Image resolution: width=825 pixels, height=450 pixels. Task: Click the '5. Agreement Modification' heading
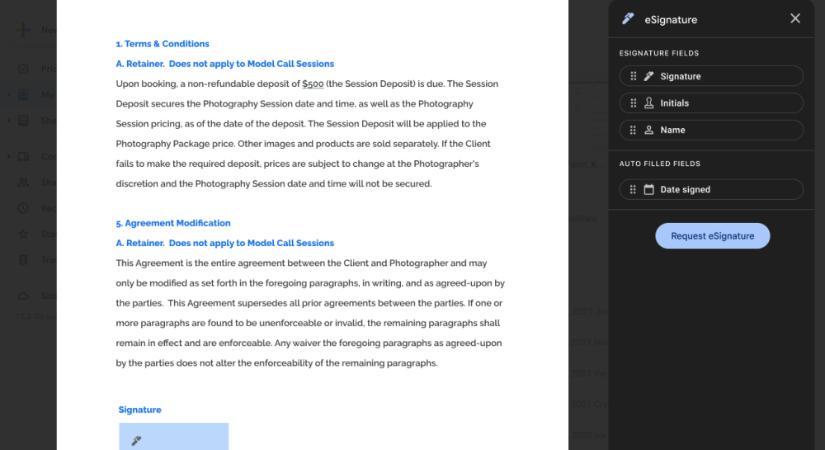pos(173,223)
